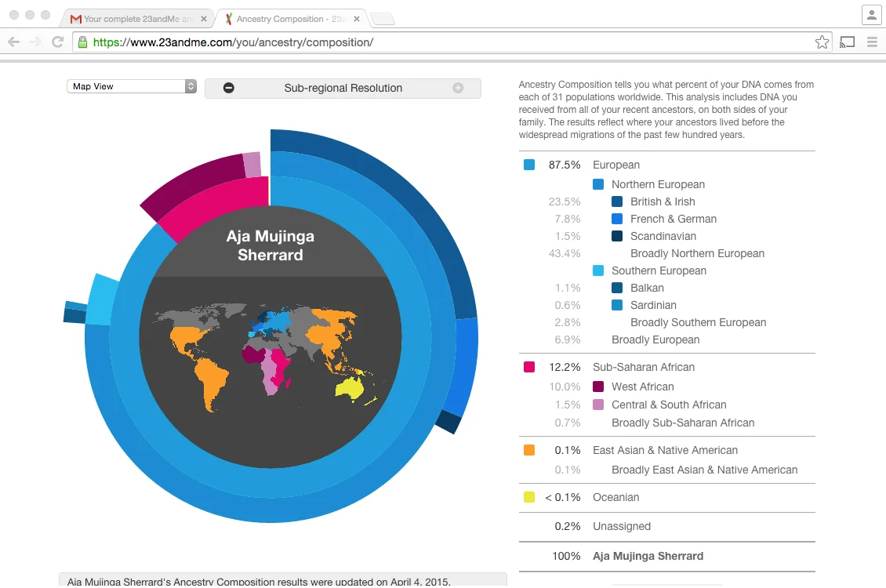Select Broadly Northern European label
Image resolution: width=886 pixels, height=588 pixels.
pos(697,253)
